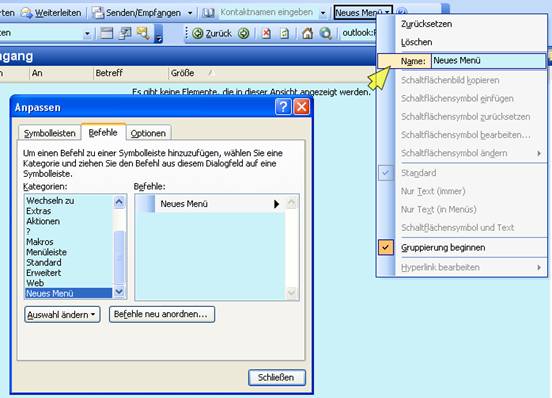Open the Neues Menü toolbar menu

click(363, 13)
